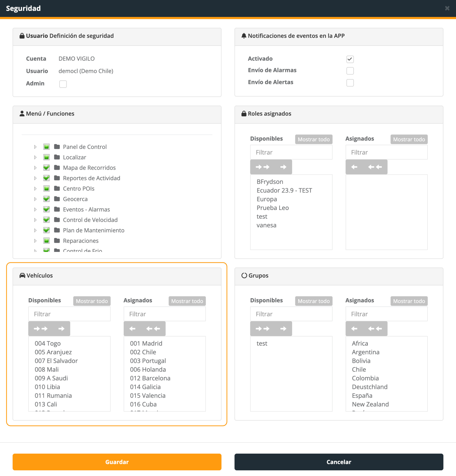
Task: Click folder icon of Reparaciones
Action: point(57,241)
